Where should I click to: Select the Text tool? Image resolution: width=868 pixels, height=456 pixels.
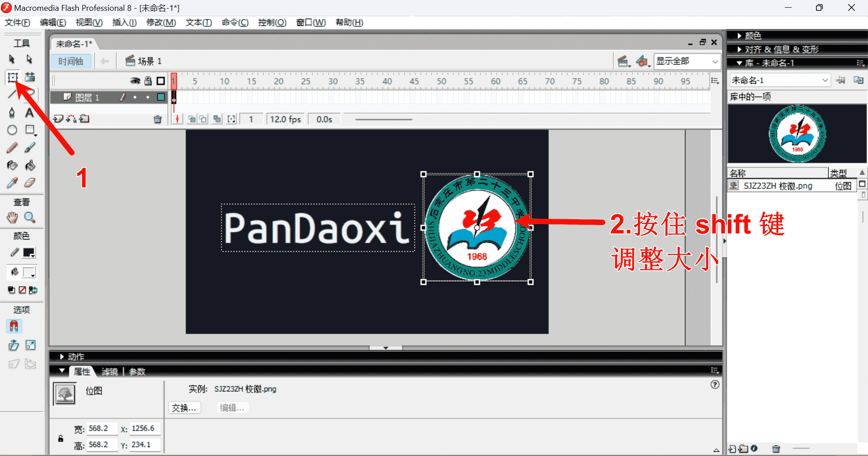click(29, 113)
